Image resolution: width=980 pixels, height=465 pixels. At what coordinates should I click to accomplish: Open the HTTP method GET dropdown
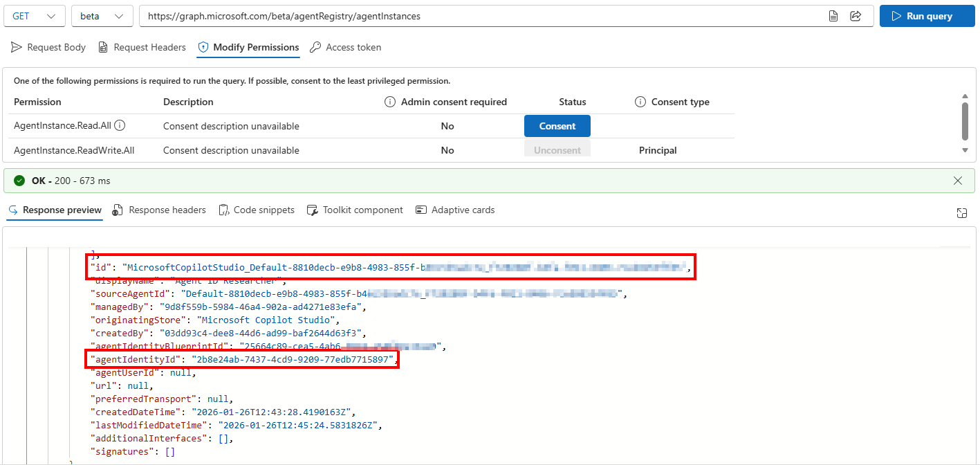[35, 16]
